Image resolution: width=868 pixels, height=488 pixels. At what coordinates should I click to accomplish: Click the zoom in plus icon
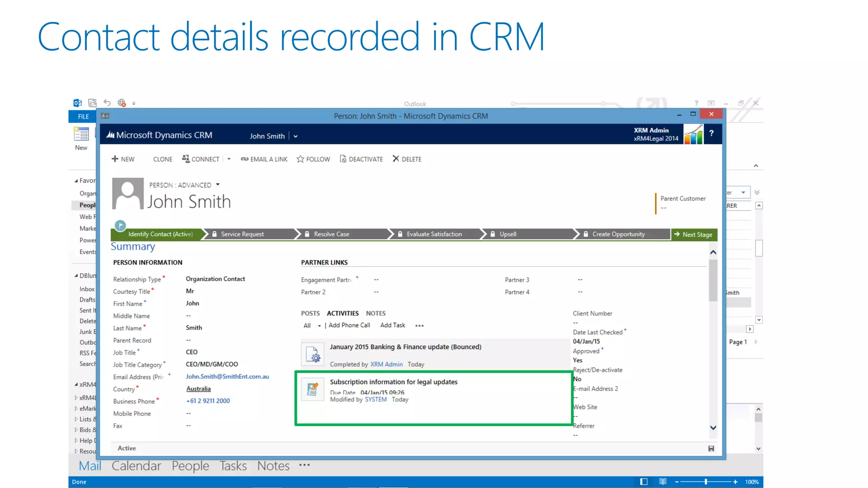click(x=735, y=482)
